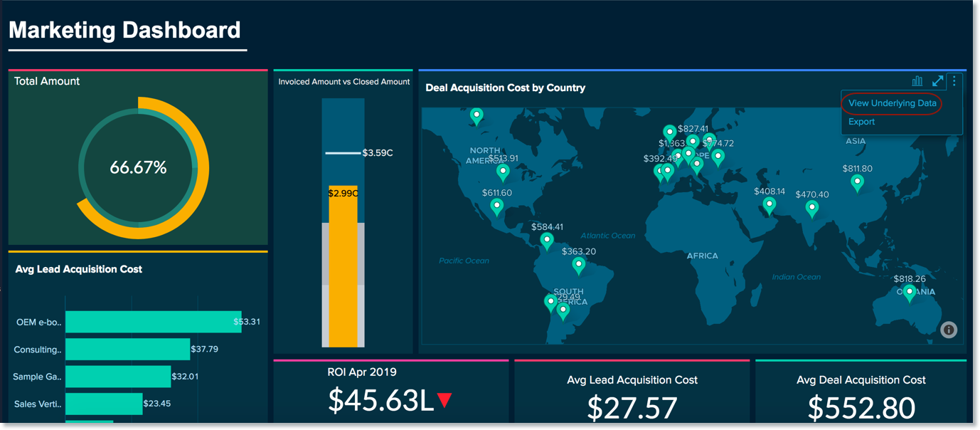
Task: Click the chart-type bar icon on the map widget
Action: 917,80
